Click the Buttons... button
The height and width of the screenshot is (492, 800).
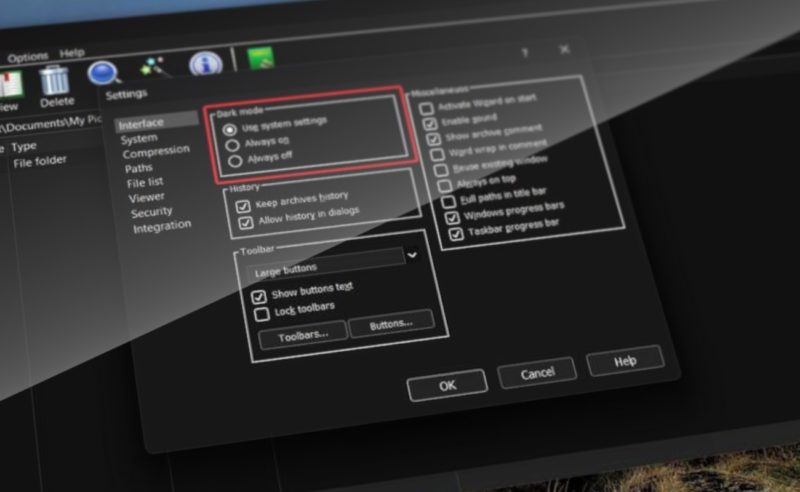pos(391,324)
